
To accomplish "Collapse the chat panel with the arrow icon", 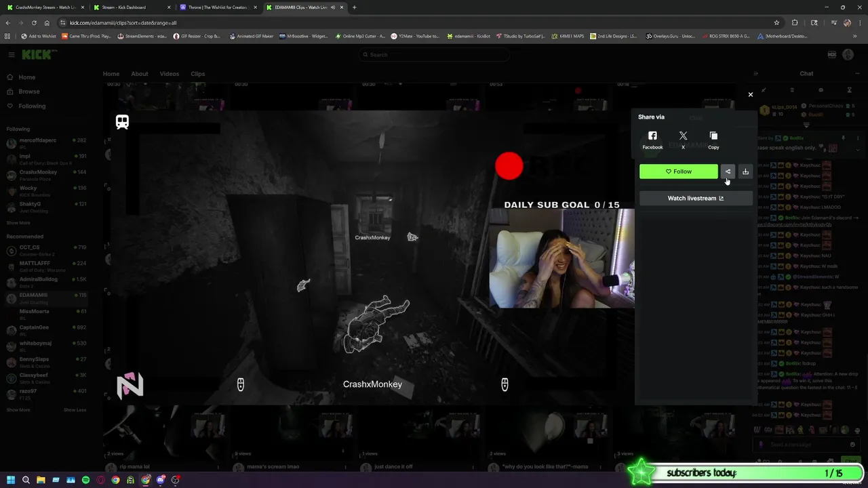I will coord(756,74).
